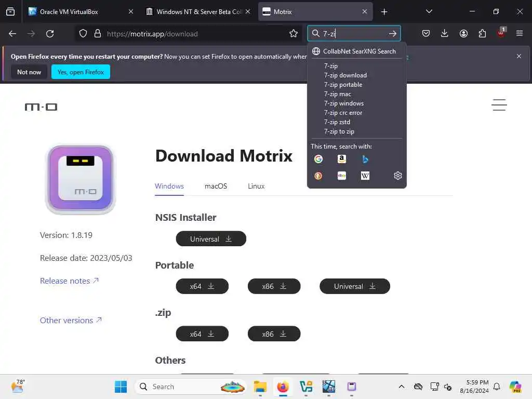Select the Windows download tab
This screenshot has width=532, height=399.
click(169, 187)
